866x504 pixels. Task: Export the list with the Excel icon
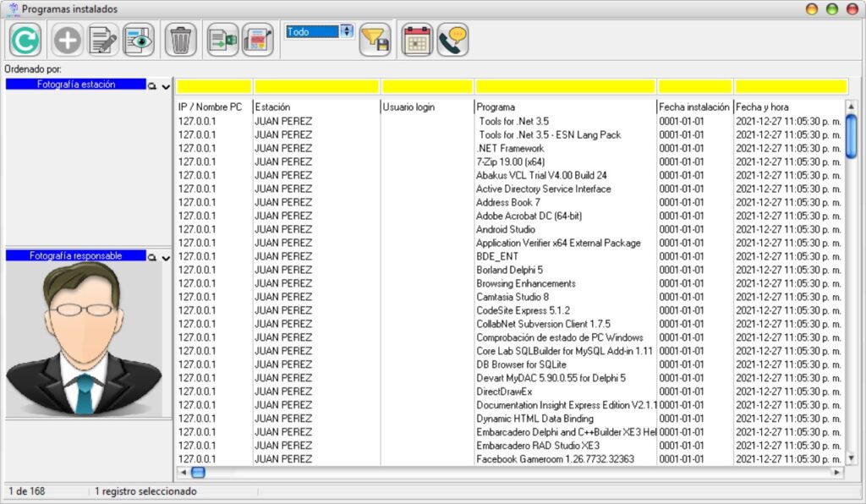point(222,40)
